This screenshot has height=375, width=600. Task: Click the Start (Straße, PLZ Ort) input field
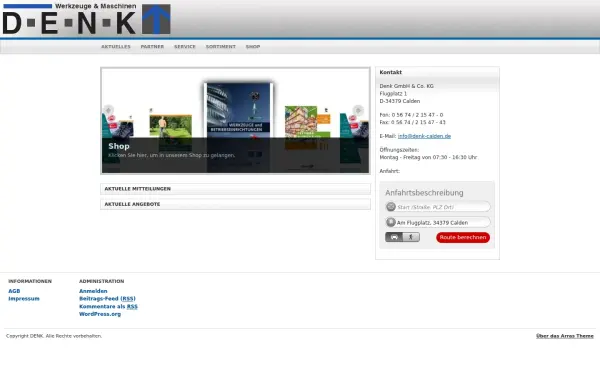coord(438,207)
